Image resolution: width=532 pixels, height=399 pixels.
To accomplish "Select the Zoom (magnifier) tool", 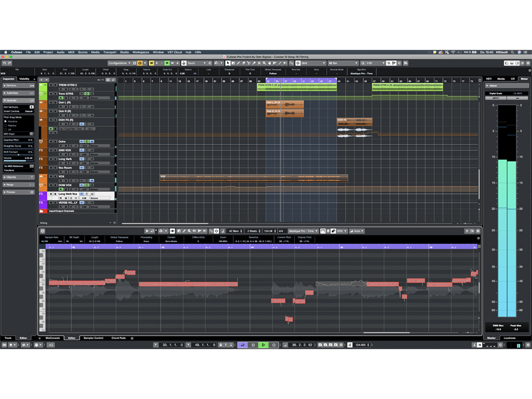I will [x=264, y=63].
